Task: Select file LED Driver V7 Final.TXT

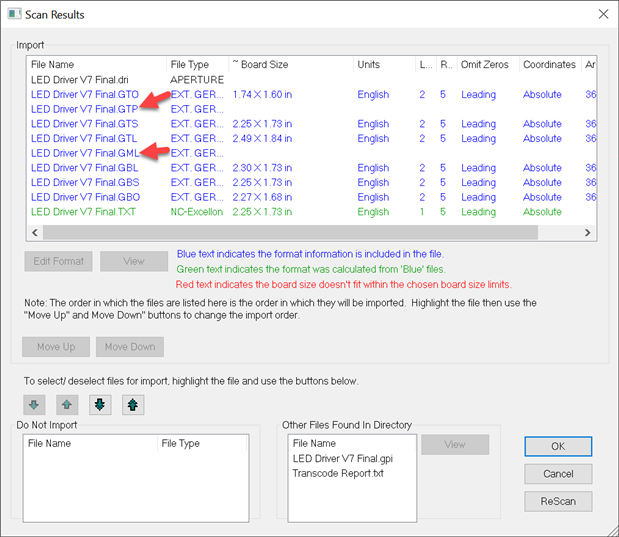Action: click(83, 212)
